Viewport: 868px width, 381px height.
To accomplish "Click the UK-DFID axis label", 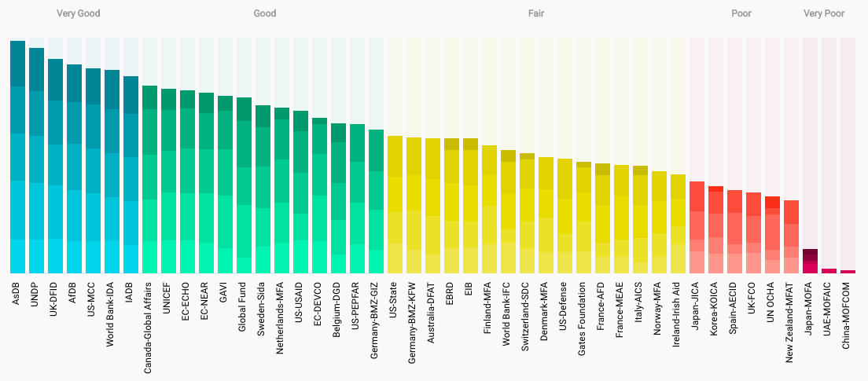I will coord(55,298).
